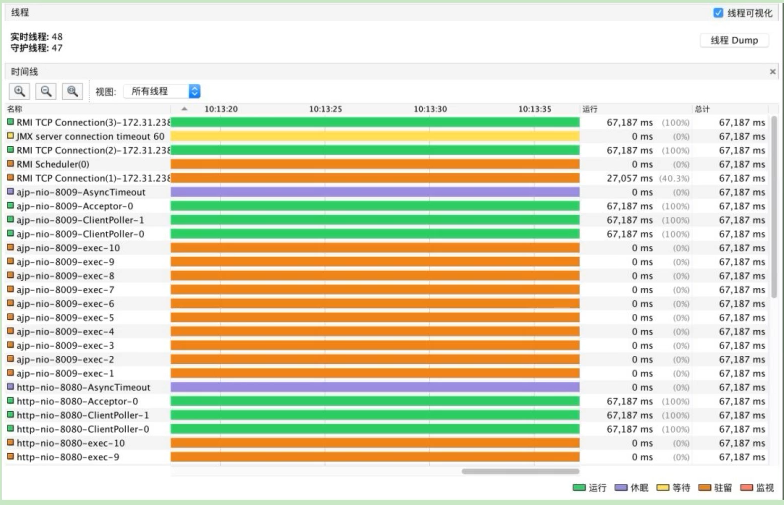The image size is (784, 505).
Task: Click the zoom out magnifier icon
Action: [x=46, y=91]
